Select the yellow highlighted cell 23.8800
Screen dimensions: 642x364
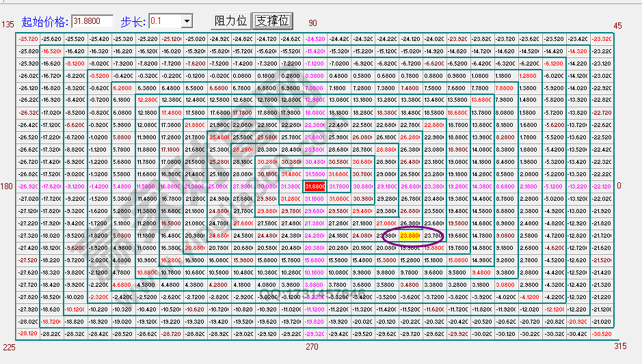tap(410, 236)
